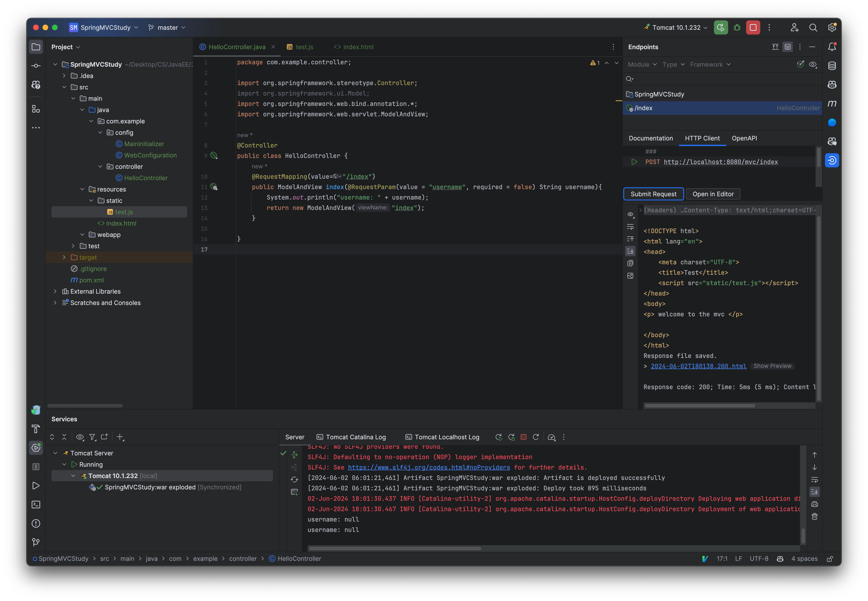Image resolution: width=868 pixels, height=601 pixels.
Task: Open the Maven tool window icon
Action: (832, 104)
